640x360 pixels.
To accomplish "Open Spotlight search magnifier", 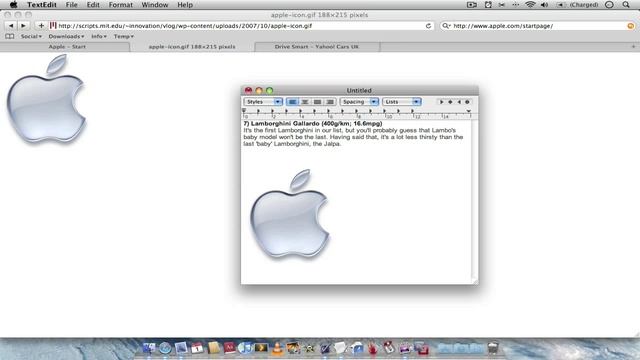I will coord(626,5).
